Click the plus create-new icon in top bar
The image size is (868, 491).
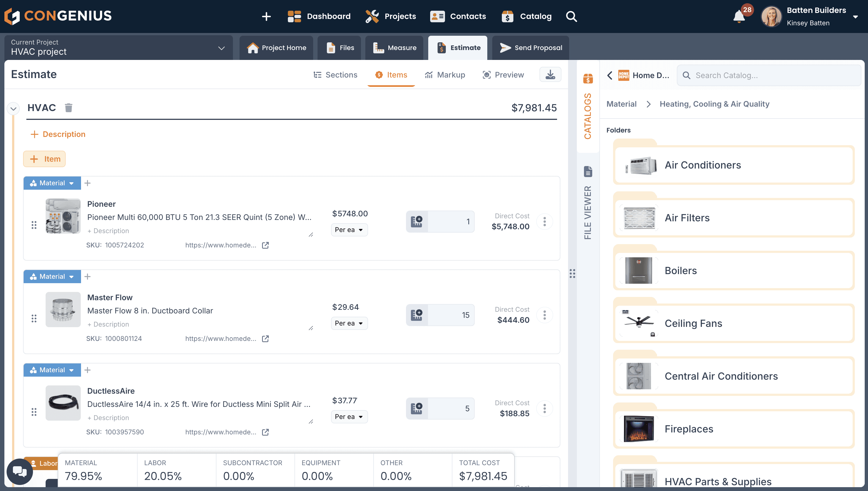pos(266,16)
